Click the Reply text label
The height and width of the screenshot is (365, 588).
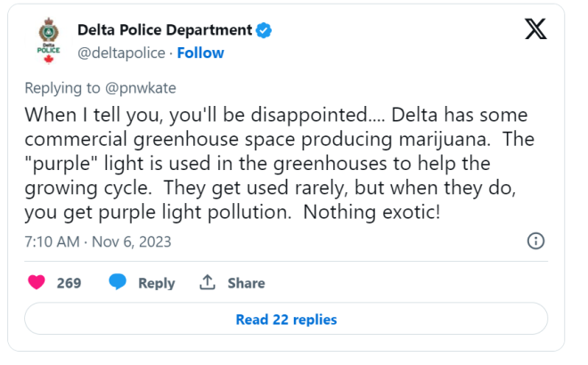click(156, 283)
